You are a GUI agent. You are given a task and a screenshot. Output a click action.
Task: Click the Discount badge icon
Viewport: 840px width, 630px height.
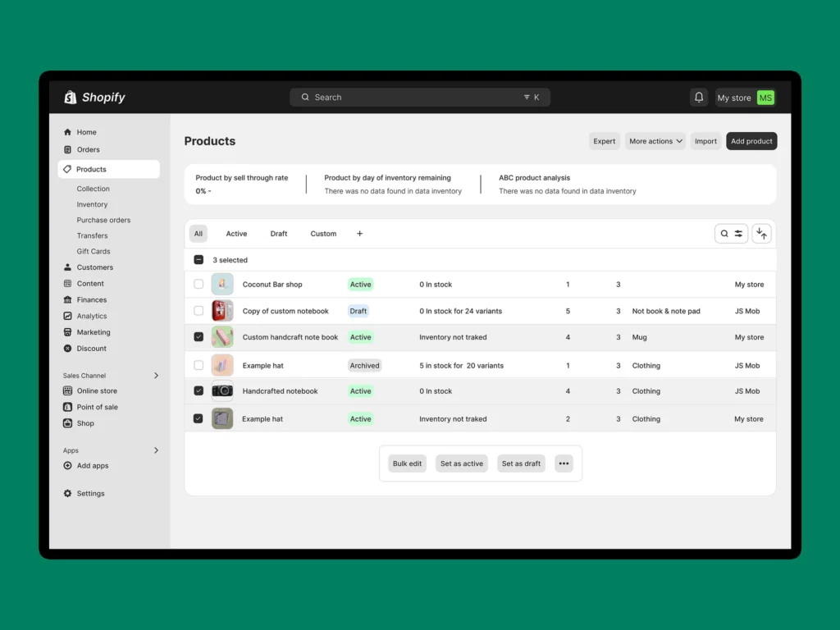[x=67, y=348]
